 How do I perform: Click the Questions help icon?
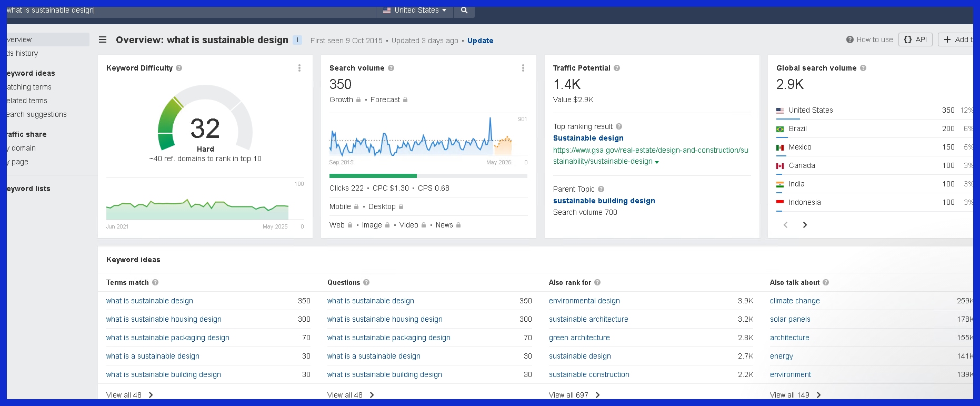coord(366,282)
